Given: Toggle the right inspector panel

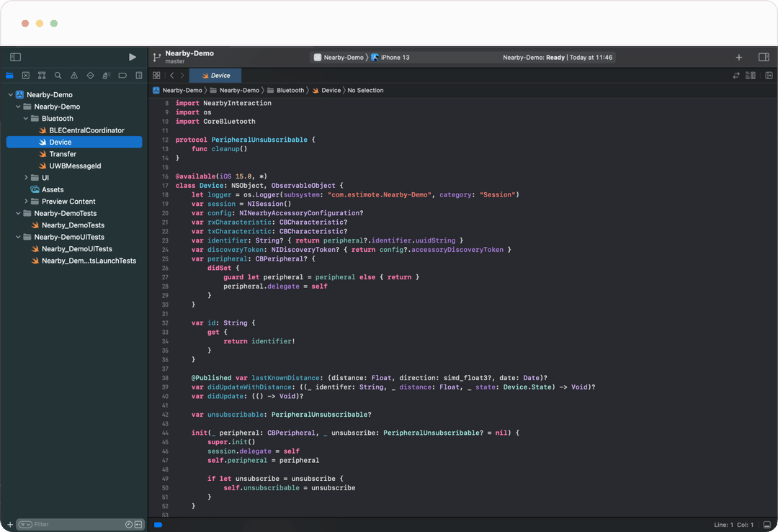Looking at the screenshot, I should tap(764, 58).
